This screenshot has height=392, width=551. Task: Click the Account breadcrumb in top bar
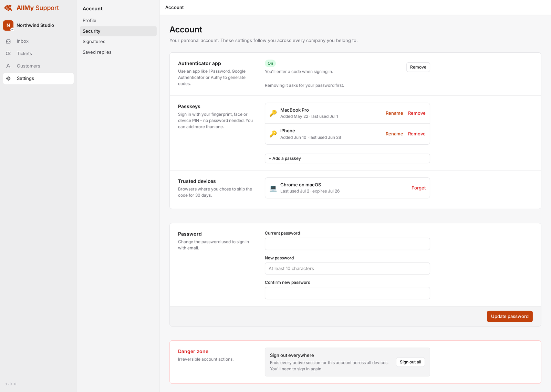[175, 8]
